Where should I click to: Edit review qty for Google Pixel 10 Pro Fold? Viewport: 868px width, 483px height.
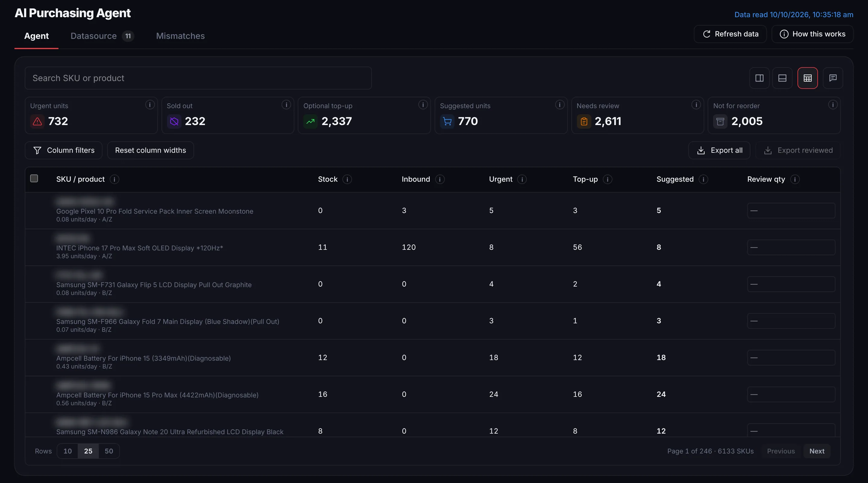coord(791,211)
